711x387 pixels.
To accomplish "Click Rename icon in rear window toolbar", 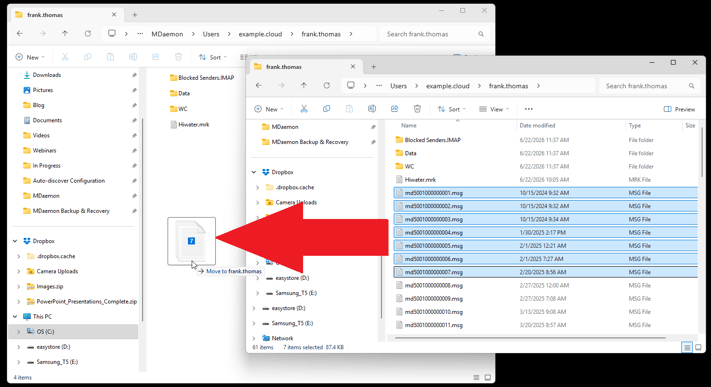I will click(133, 57).
